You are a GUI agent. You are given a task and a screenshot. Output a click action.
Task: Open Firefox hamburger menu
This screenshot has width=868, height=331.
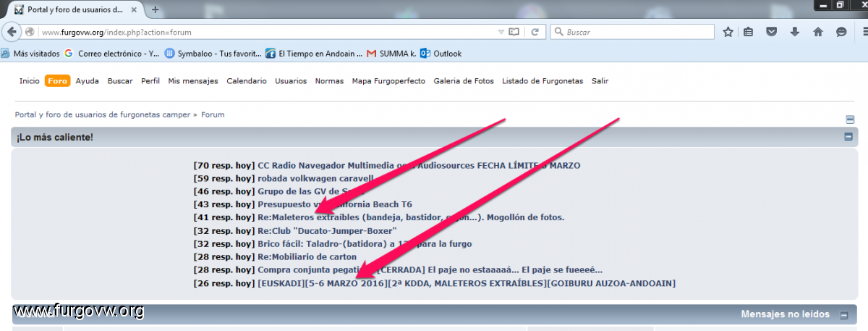click(x=862, y=32)
